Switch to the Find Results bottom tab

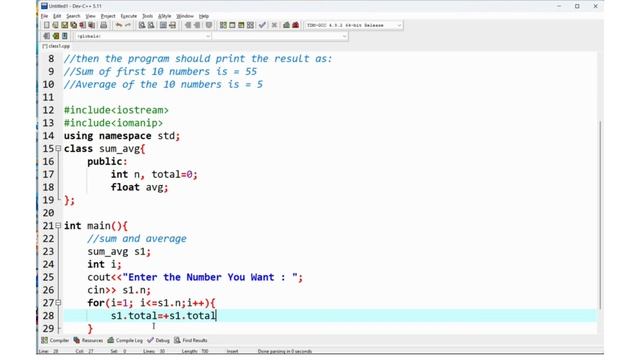click(x=191, y=340)
